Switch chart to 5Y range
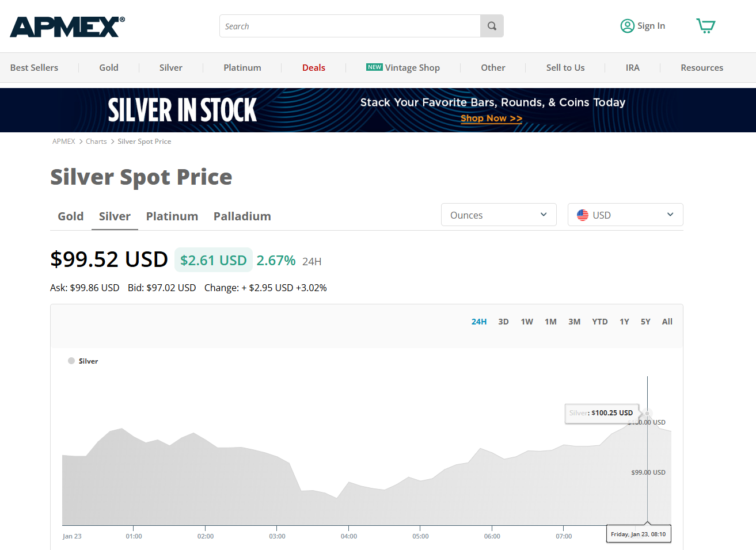Image resolution: width=756 pixels, height=550 pixels. 645,322
